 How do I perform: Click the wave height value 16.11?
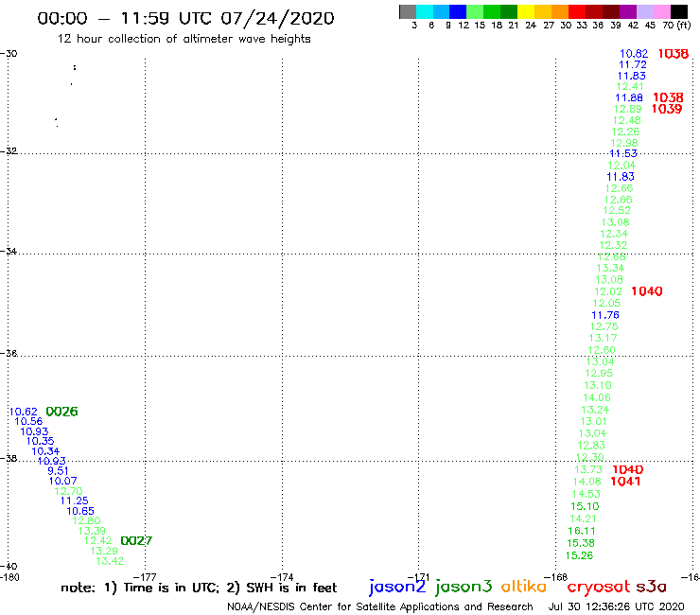(x=581, y=531)
